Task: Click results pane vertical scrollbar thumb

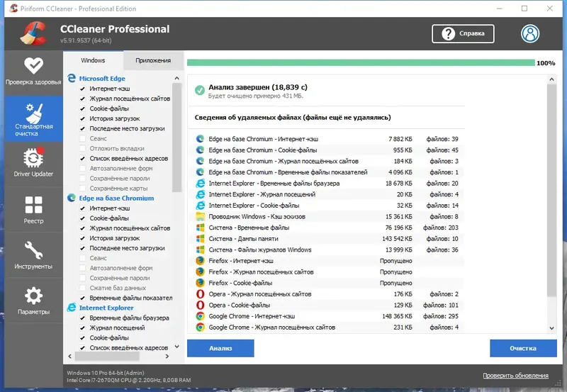Action: point(551,191)
